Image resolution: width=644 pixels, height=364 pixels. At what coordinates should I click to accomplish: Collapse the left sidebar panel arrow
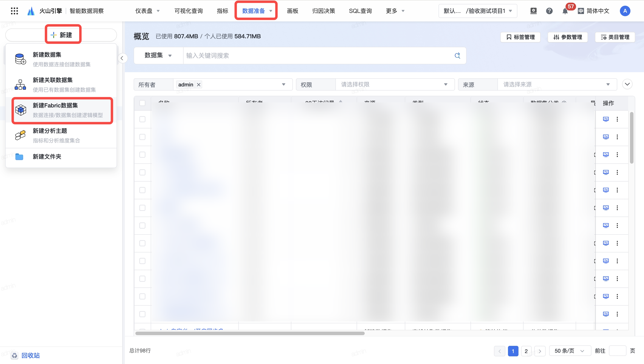coord(122,58)
